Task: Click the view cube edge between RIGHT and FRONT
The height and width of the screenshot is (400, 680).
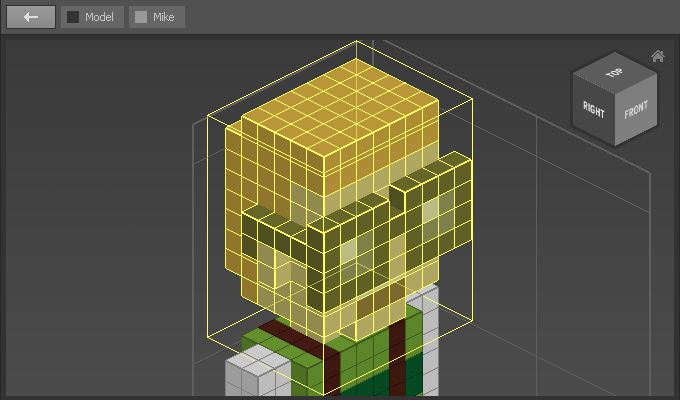Action: point(615,120)
